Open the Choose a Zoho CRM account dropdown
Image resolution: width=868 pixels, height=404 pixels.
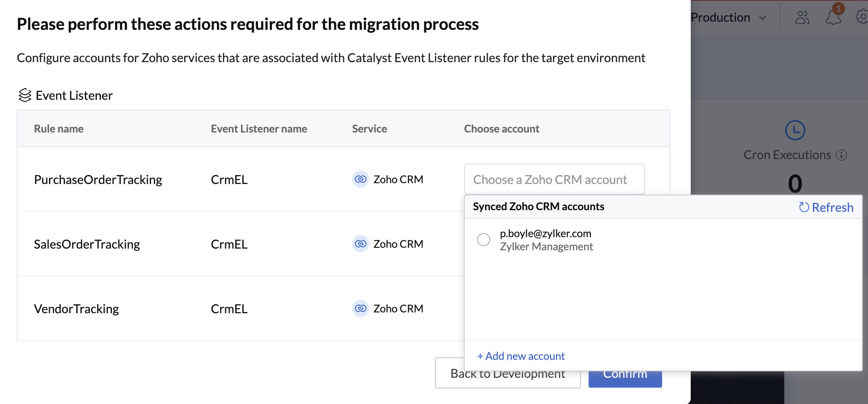click(x=554, y=179)
